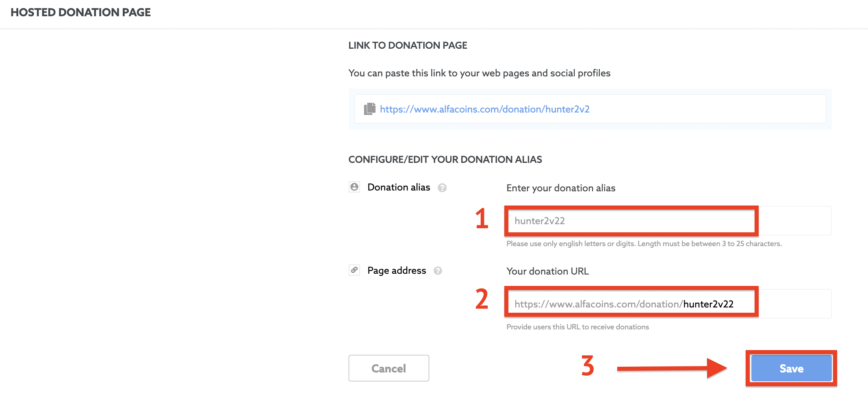The height and width of the screenshot is (411, 868).
Task: Click the question mark circle after Donation alias
Action: 443,188
